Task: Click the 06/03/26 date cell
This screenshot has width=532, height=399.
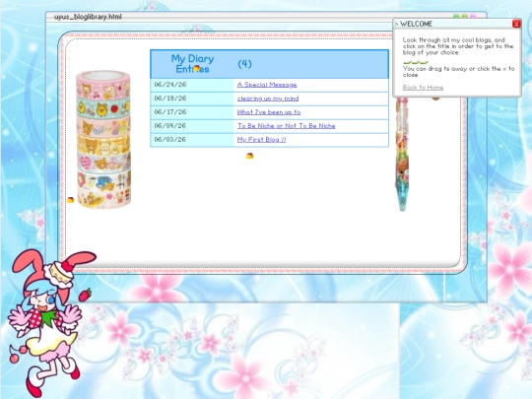Action: [192, 140]
